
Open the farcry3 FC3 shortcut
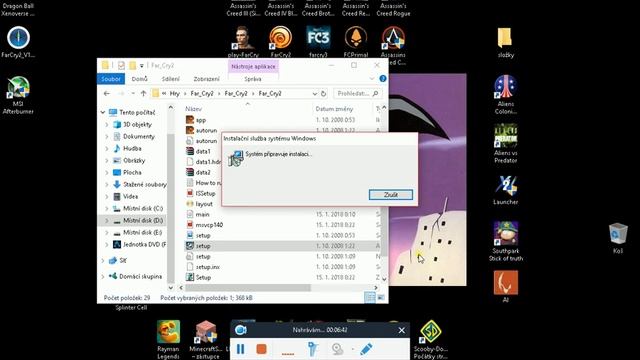tap(318, 41)
